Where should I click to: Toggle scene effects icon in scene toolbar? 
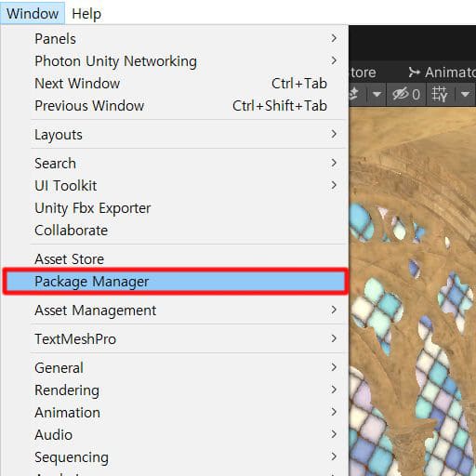(354, 94)
